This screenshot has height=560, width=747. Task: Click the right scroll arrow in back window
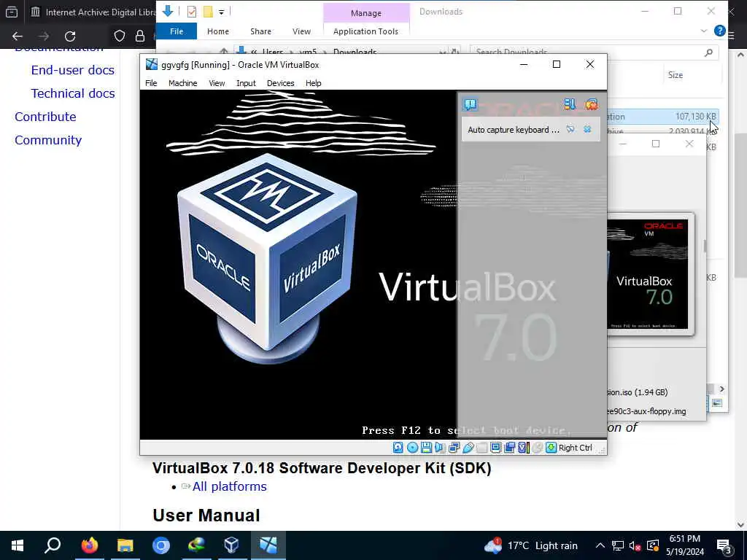(x=721, y=389)
